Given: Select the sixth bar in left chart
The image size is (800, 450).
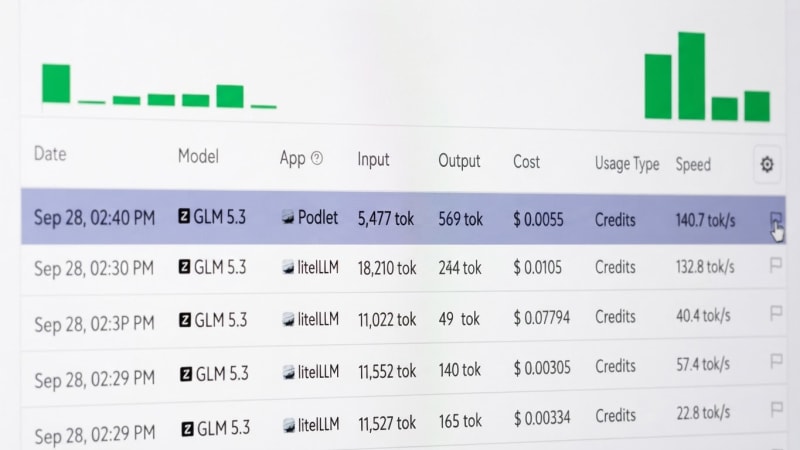Looking at the screenshot, I should click(230, 96).
